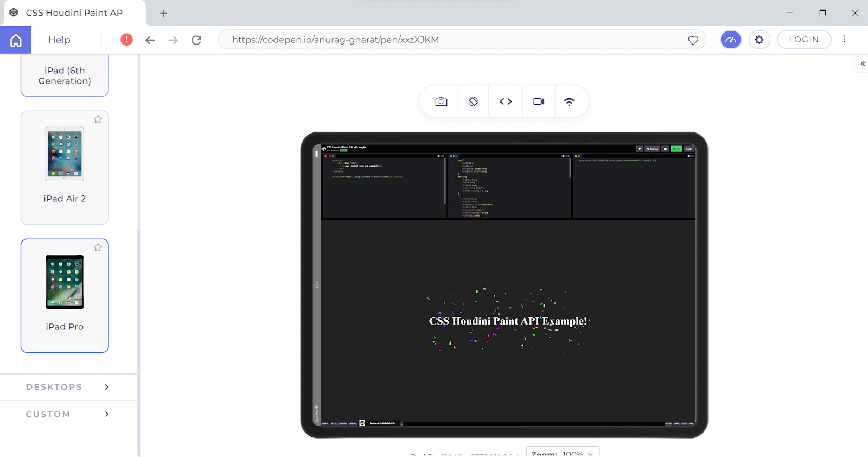Viewport: 868px width, 457px height.
Task: Select the CSS Houdini Paint AP tab
Action: pos(74,12)
